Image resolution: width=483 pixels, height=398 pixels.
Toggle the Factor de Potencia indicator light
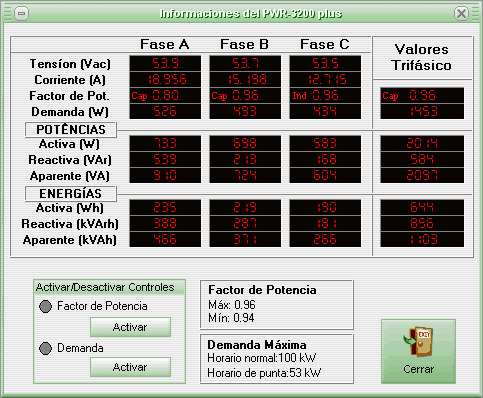tap(45, 306)
